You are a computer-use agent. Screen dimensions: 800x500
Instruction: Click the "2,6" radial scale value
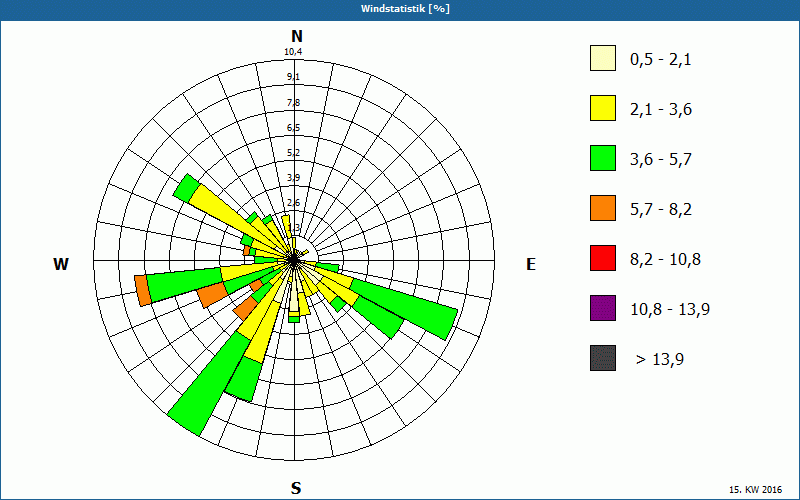point(293,203)
